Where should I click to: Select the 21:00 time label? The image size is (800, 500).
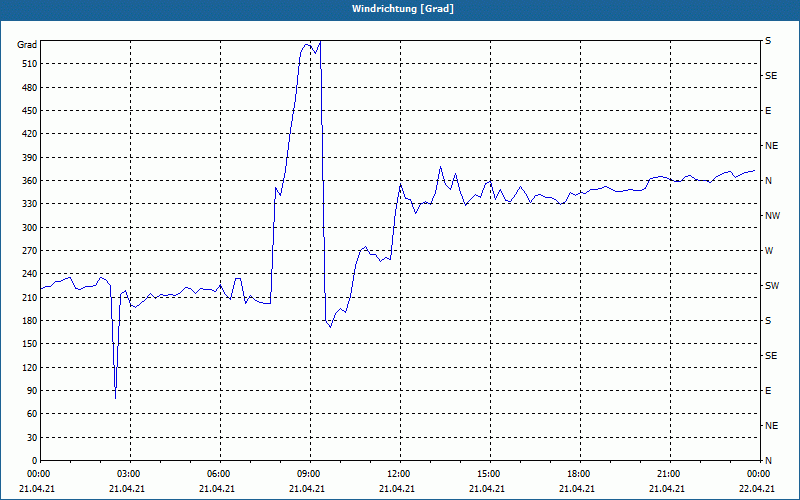pos(667,474)
